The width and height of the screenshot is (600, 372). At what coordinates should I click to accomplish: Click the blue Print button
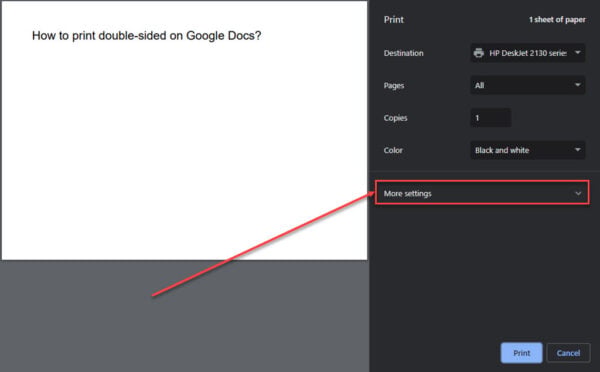tap(522, 353)
